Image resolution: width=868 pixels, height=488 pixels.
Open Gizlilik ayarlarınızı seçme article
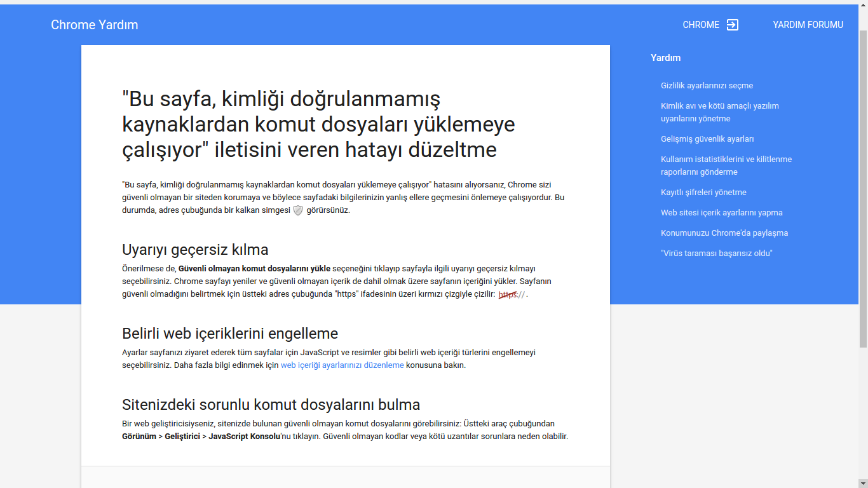coord(707,86)
